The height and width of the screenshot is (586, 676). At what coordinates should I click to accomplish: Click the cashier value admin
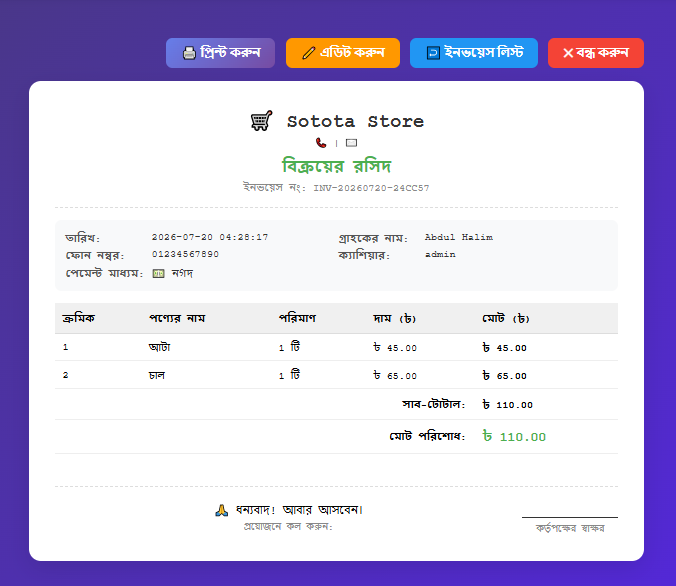click(440, 254)
